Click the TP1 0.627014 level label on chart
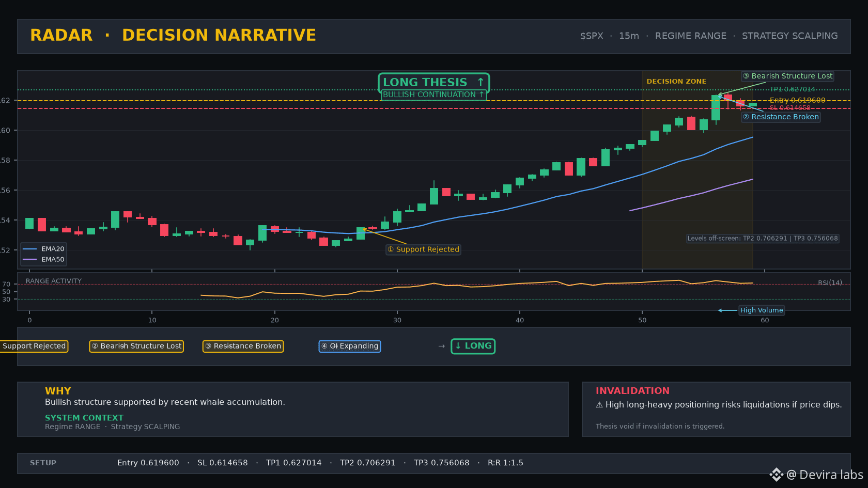The image size is (868, 488). tap(792, 89)
